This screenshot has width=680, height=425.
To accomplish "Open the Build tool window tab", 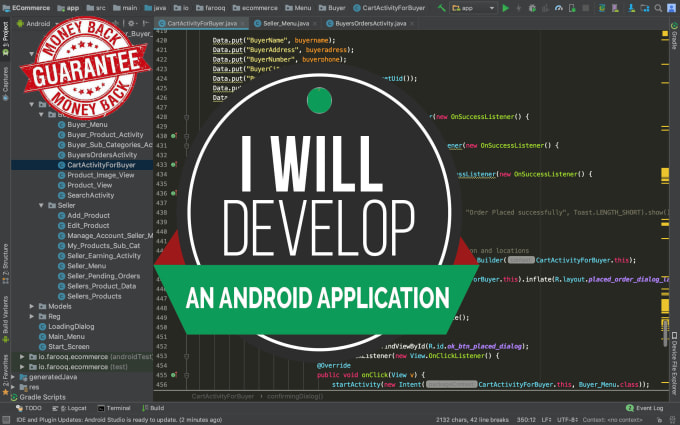I will click(x=153, y=408).
